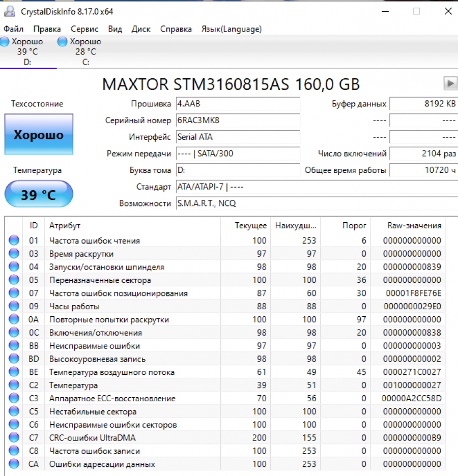Select the row for Переназначенные сектора
458x476 pixels.
[x=127, y=279]
